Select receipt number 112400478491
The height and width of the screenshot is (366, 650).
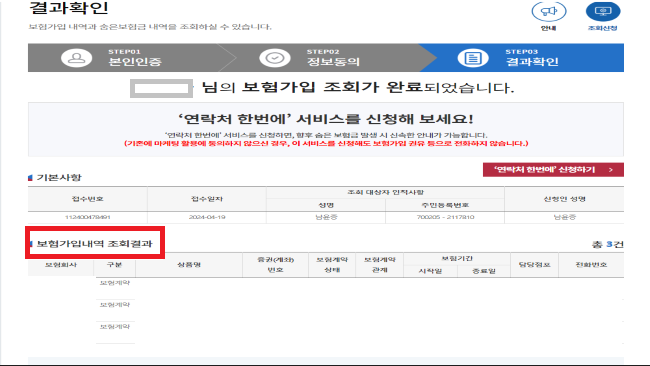(x=87, y=217)
